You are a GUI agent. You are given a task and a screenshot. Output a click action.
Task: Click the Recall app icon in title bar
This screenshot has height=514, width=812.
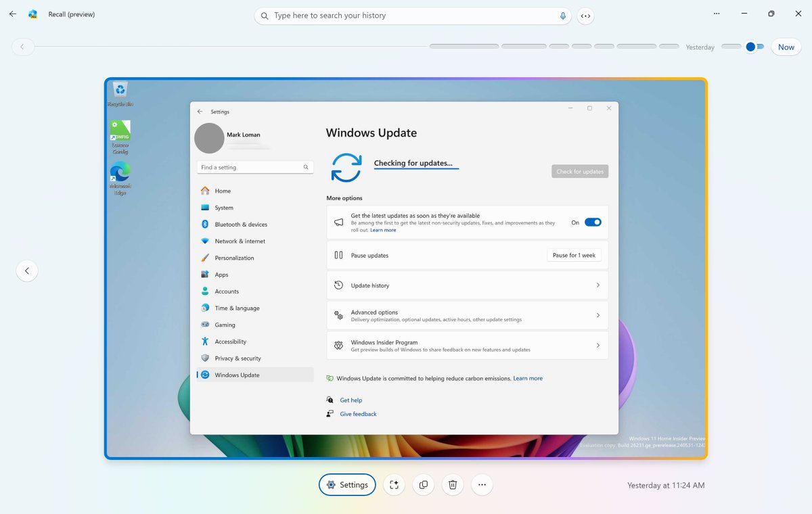coord(32,14)
